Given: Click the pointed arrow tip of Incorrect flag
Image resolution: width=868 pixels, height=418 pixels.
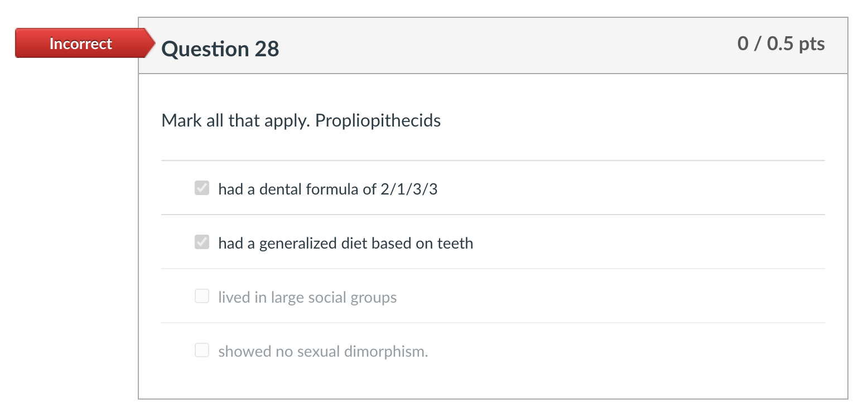Looking at the screenshot, I should click(x=151, y=43).
